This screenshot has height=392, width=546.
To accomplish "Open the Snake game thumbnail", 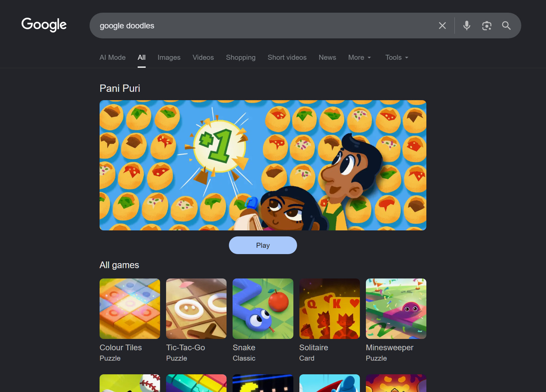I will (263, 309).
